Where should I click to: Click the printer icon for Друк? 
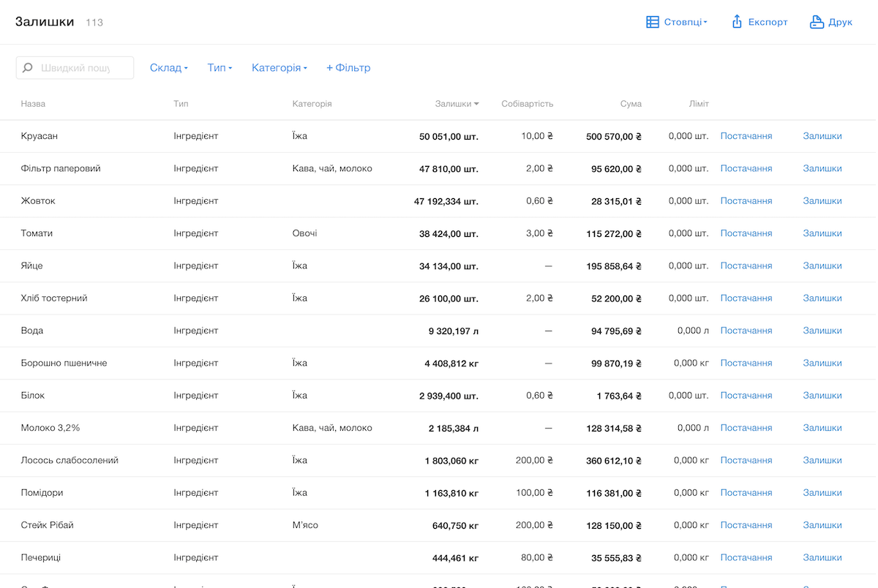coord(817,22)
